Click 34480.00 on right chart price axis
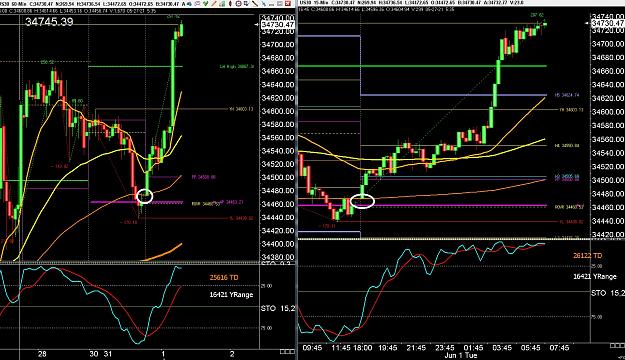This screenshot has height=360, width=625. click(x=608, y=194)
